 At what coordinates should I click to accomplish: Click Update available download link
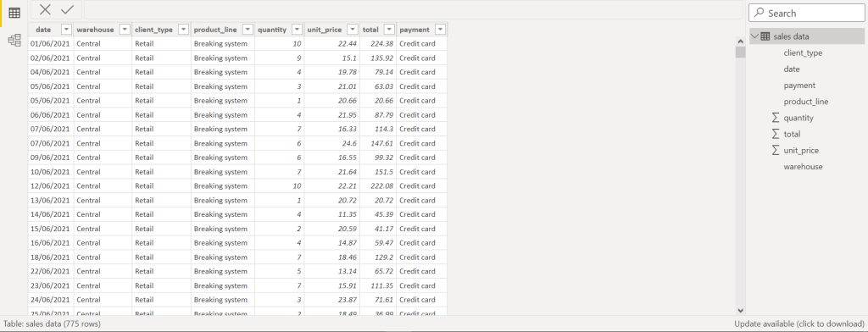(x=798, y=324)
